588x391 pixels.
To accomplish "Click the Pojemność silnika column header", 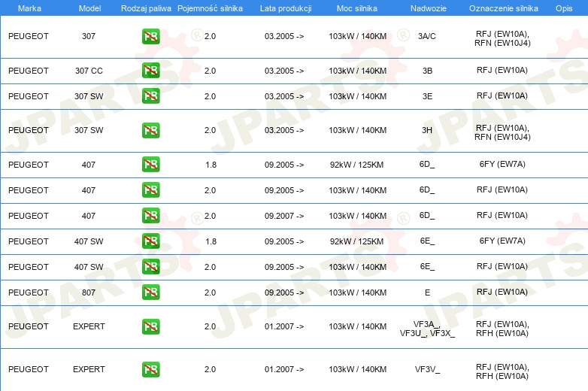I will 210,8.
